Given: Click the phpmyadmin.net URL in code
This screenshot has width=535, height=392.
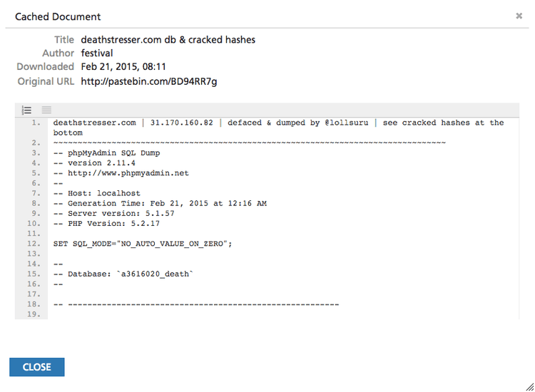Looking at the screenshot, I should 128,173.
